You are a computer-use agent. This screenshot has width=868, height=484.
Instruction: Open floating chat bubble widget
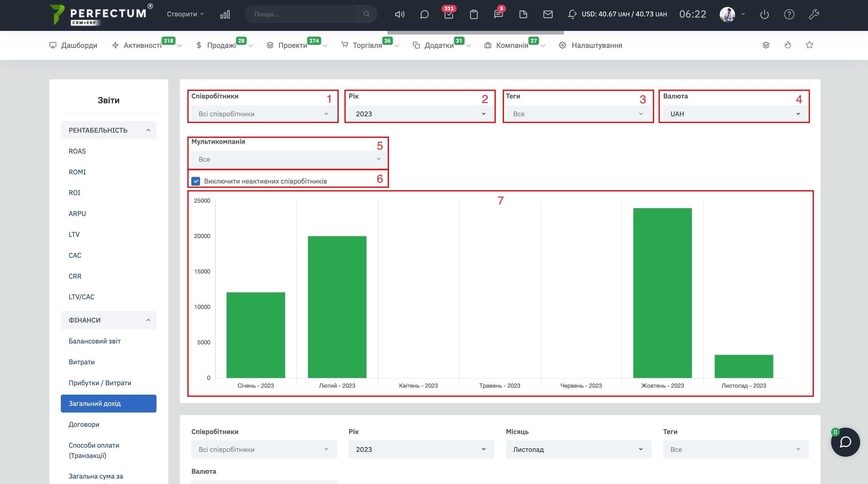point(845,442)
